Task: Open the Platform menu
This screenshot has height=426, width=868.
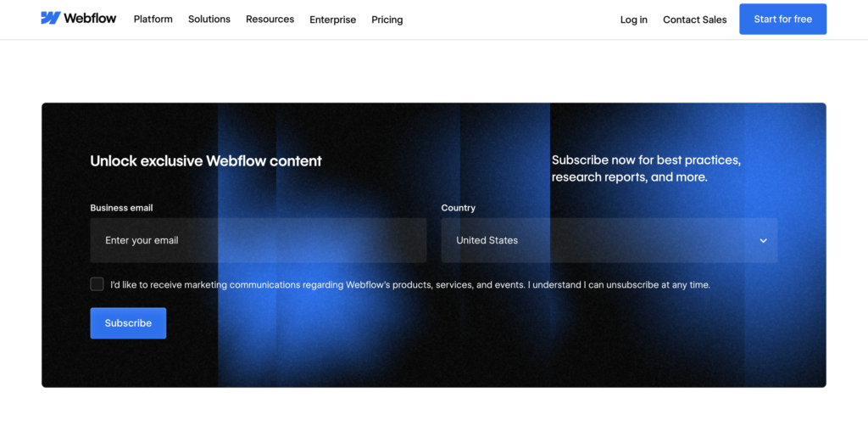Action: tap(153, 19)
